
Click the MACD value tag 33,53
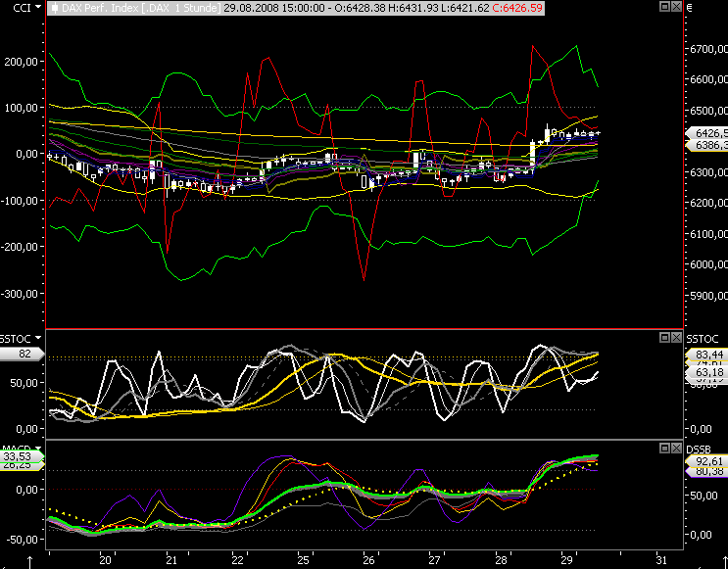point(21,456)
